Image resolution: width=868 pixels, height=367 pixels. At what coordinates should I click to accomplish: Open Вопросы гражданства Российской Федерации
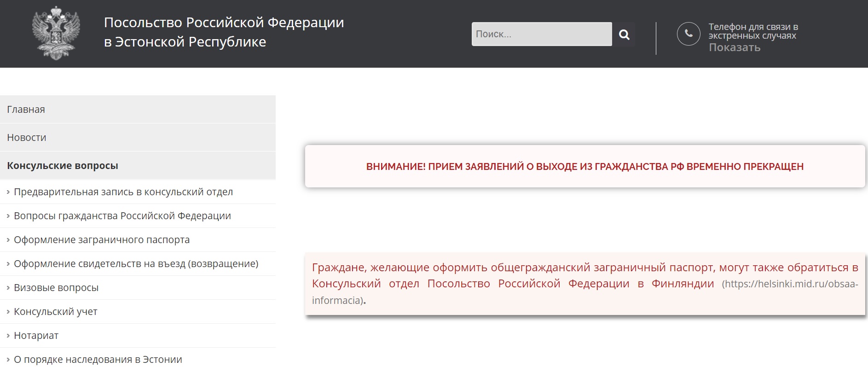pyautogui.click(x=122, y=216)
